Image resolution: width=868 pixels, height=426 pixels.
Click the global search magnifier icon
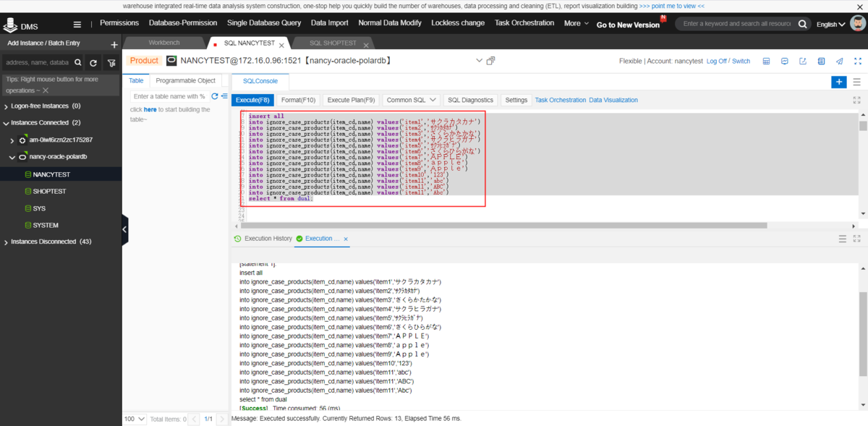point(803,24)
